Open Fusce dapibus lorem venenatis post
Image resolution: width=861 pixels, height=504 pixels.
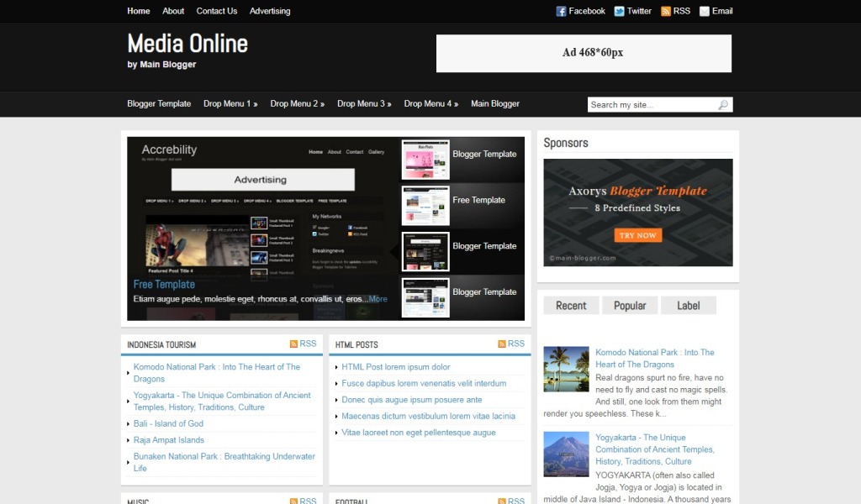[x=424, y=383]
